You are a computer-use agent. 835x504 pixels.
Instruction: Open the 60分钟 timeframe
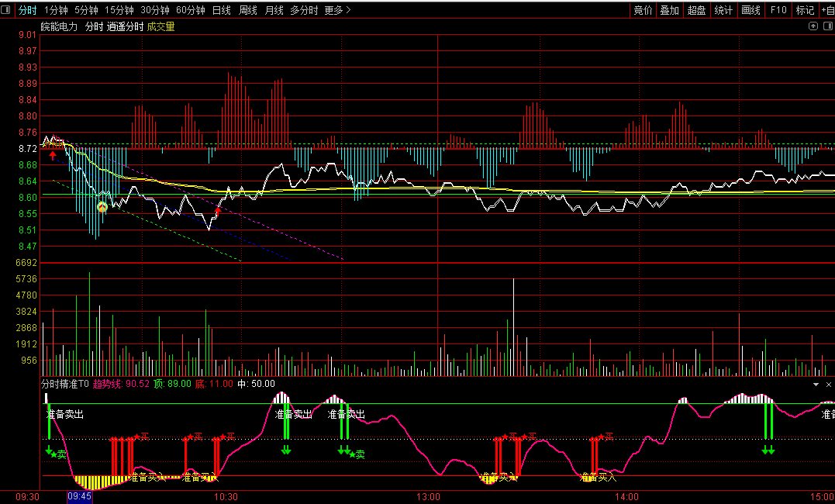point(190,10)
